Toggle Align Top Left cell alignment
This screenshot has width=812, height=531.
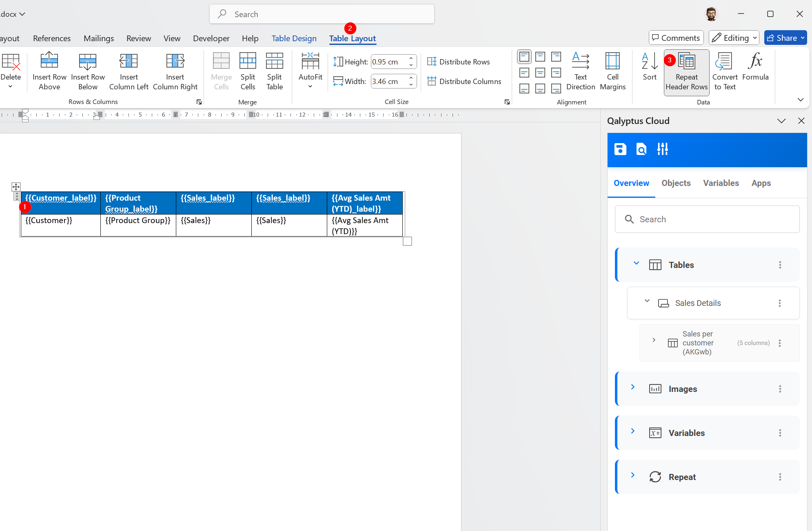point(524,57)
